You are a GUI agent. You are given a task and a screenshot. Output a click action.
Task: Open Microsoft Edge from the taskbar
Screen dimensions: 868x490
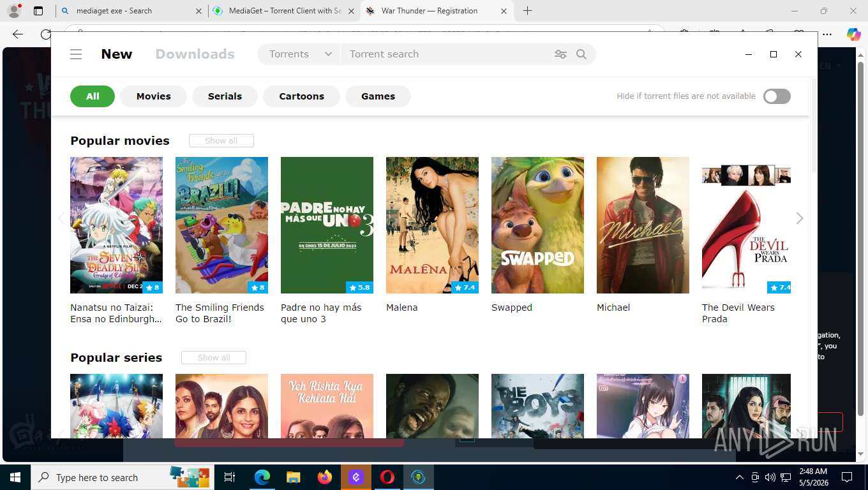point(262,477)
